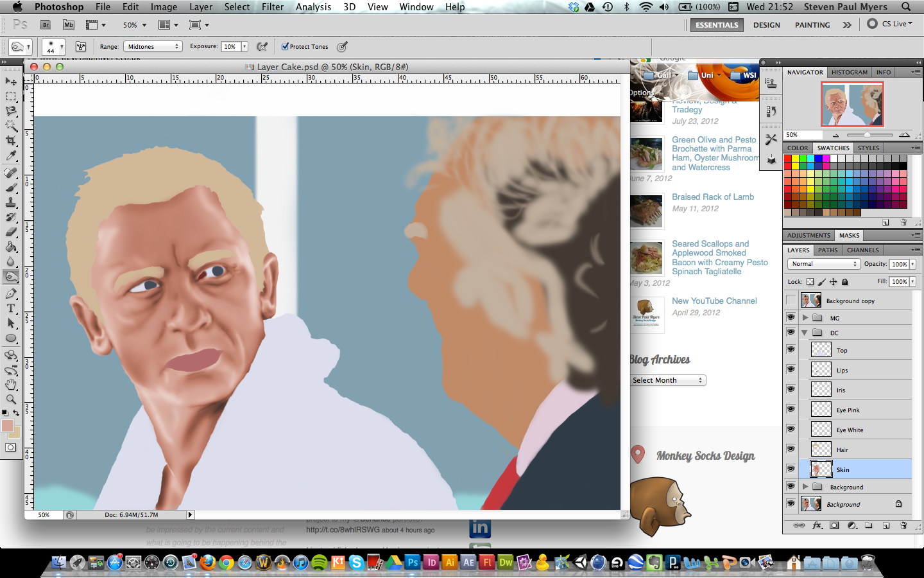Toggle lock transparent pixels
This screenshot has height=578, width=924.
[810, 281]
